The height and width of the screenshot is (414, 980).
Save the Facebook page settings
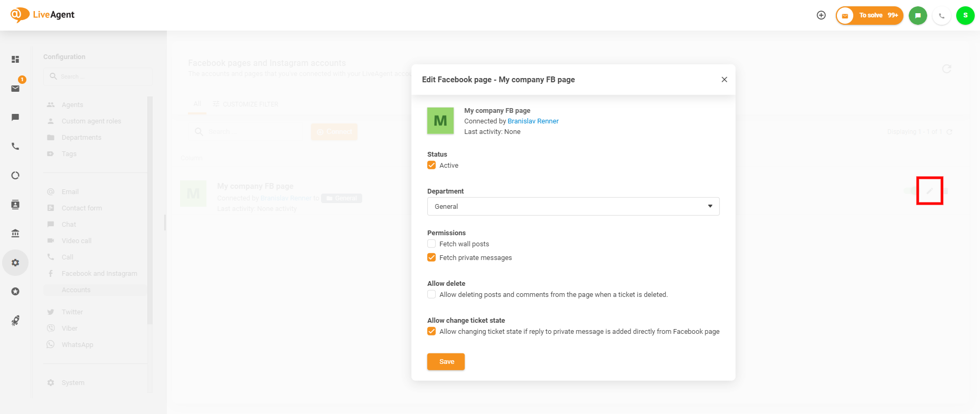point(446,362)
